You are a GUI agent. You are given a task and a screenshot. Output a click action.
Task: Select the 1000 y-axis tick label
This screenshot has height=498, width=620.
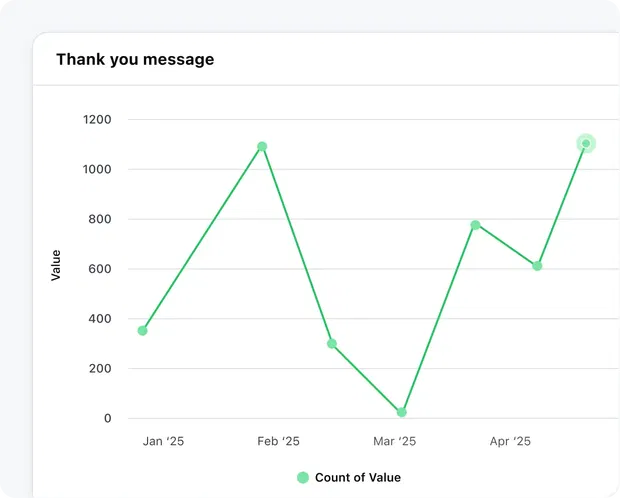[97, 170]
